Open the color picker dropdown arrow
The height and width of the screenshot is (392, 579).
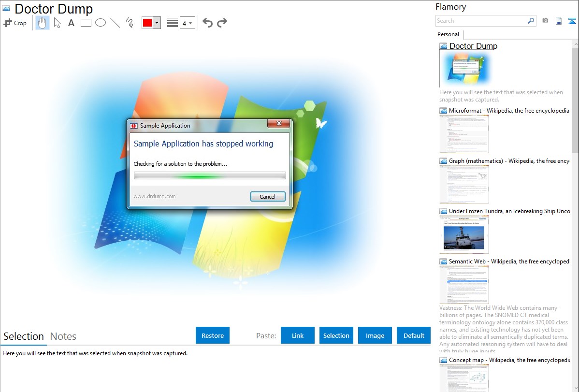pos(157,23)
